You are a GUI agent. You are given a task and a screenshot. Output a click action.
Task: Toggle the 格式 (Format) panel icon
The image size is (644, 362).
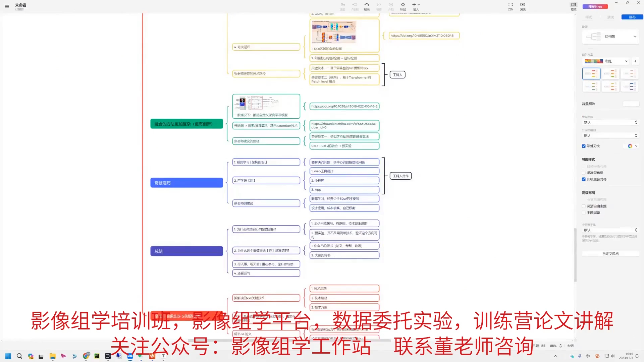click(x=573, y=6)
